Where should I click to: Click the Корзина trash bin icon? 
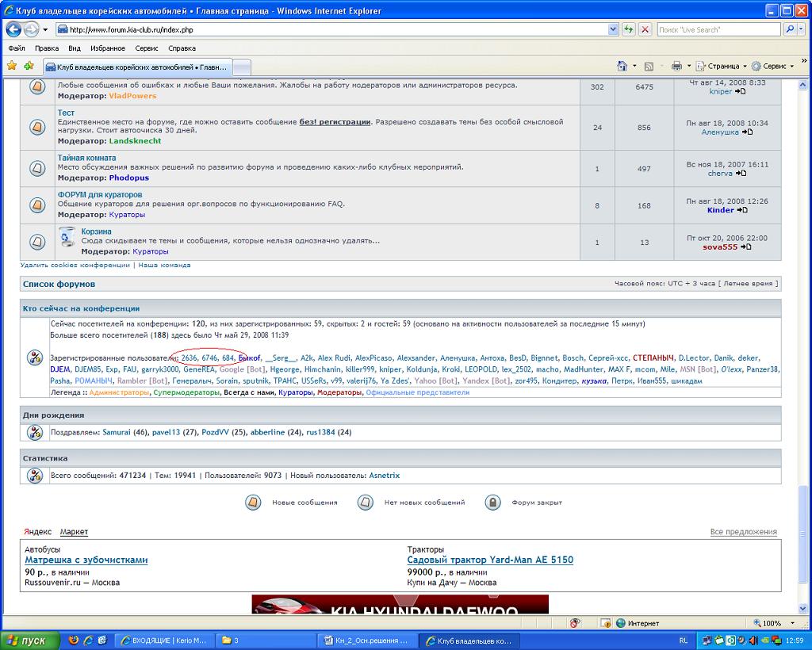[x=68, y=237]
